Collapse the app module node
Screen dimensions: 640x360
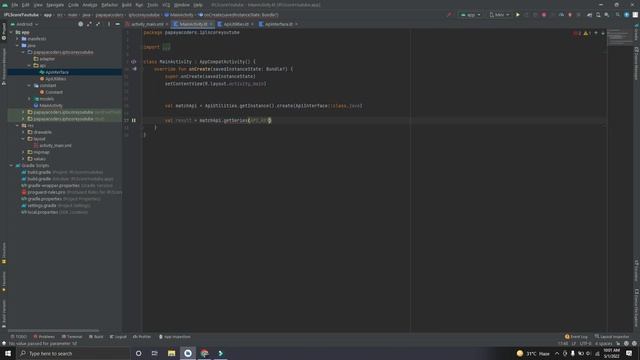[11, 32]
